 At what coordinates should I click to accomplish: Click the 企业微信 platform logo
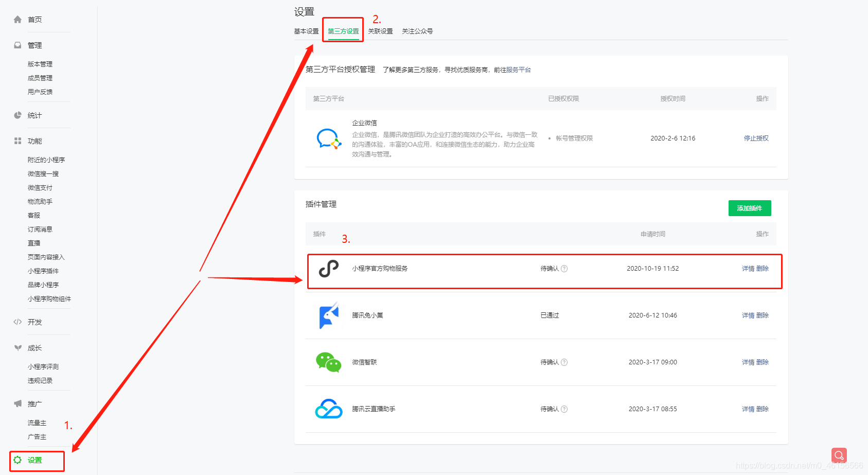(x=329, y=138)
